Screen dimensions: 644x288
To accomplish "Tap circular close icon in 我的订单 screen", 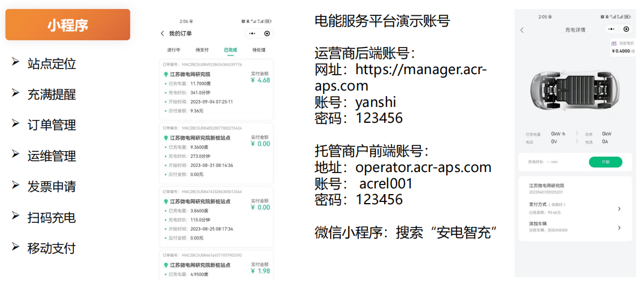I will (x=267, y=33).
